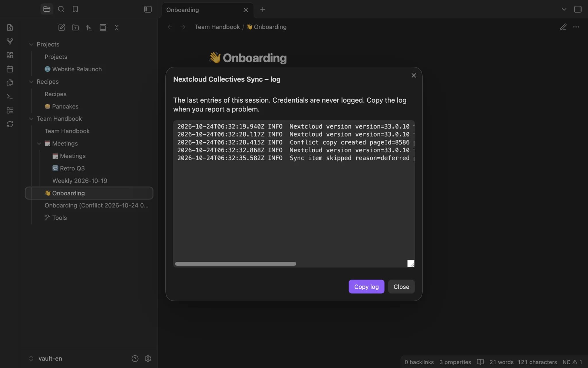Image resolution: width=588 pixels, height=368 pixels.
Task: Click Team Handbook in breadcrumb
Action: click(217, 27)
